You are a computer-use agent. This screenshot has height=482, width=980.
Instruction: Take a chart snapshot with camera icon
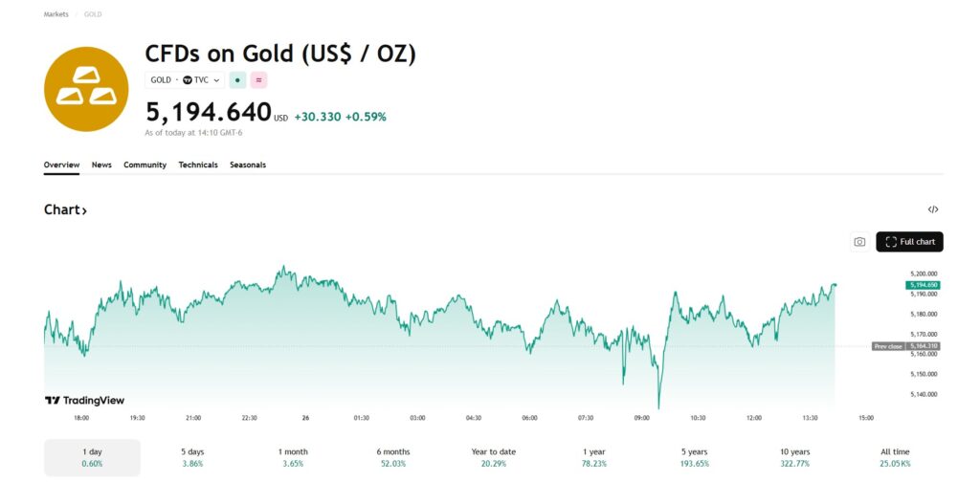[859, 242]
